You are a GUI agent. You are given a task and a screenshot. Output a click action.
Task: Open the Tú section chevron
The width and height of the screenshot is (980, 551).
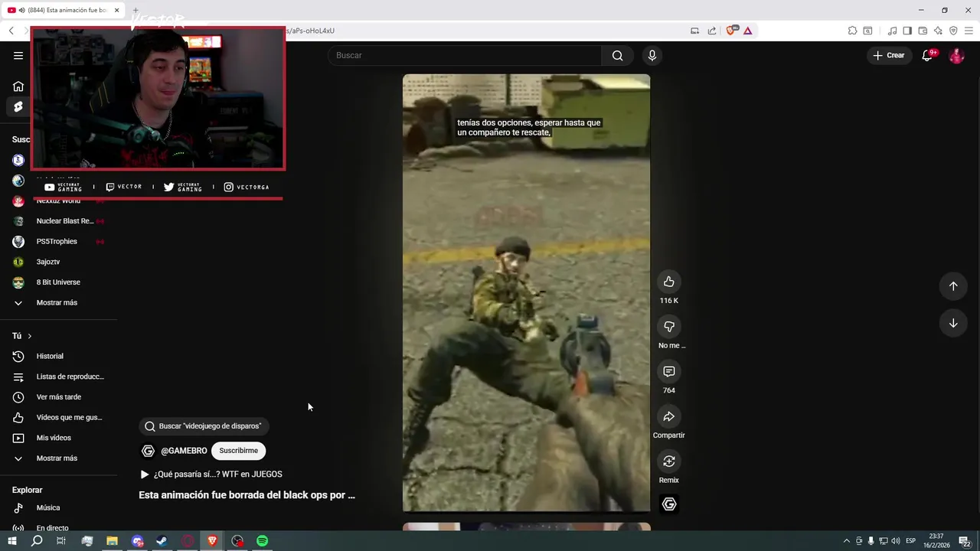pos(29,336)
